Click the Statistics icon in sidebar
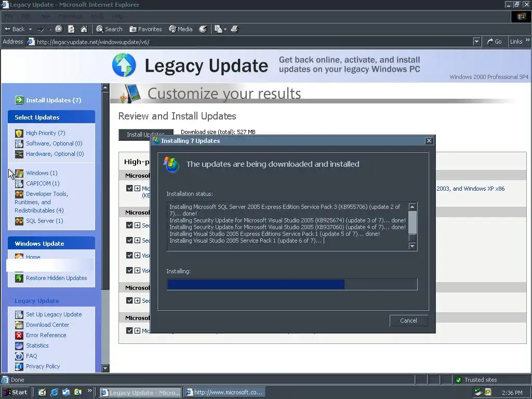Viewport: 532px width, 399px height. [x=19, y=345]
